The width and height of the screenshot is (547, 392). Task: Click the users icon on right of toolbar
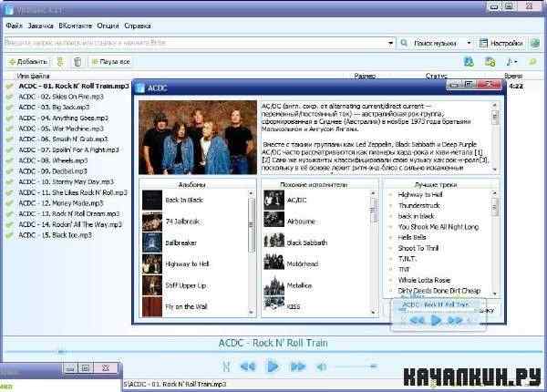pos(469,62)
